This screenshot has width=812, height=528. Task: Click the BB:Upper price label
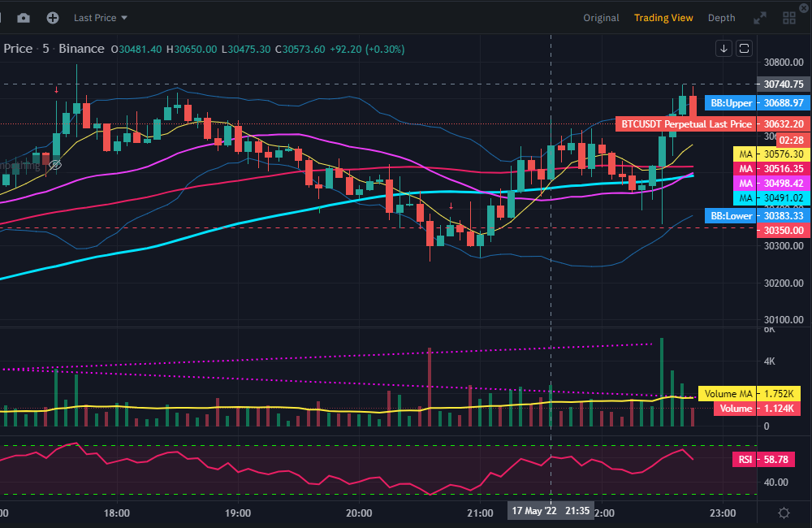(757, 102)
